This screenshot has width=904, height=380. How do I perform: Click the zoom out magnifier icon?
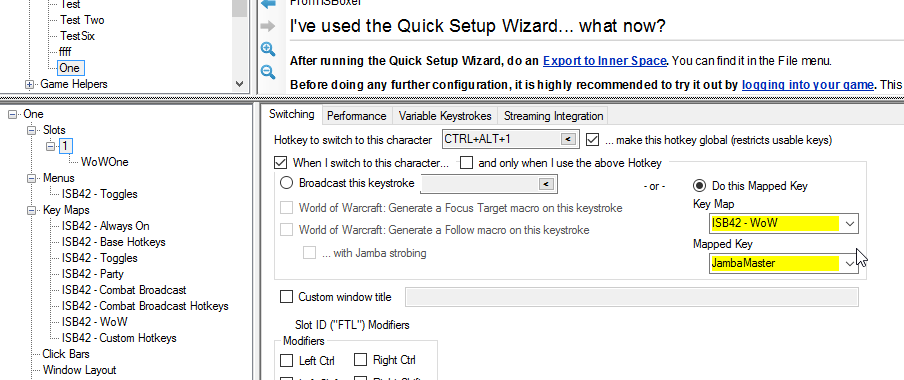[x=268, y=72]
